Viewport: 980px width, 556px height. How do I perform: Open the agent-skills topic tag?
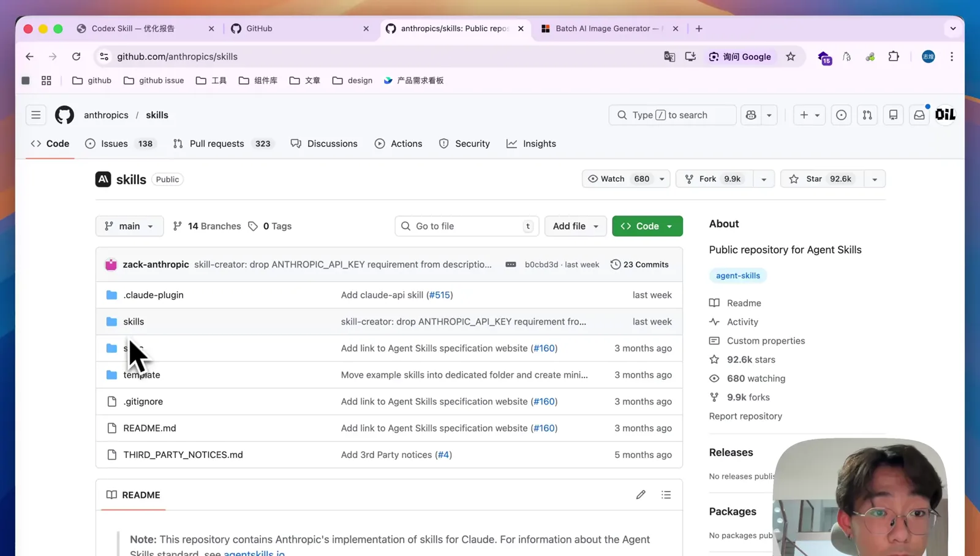tap(738, 276)
